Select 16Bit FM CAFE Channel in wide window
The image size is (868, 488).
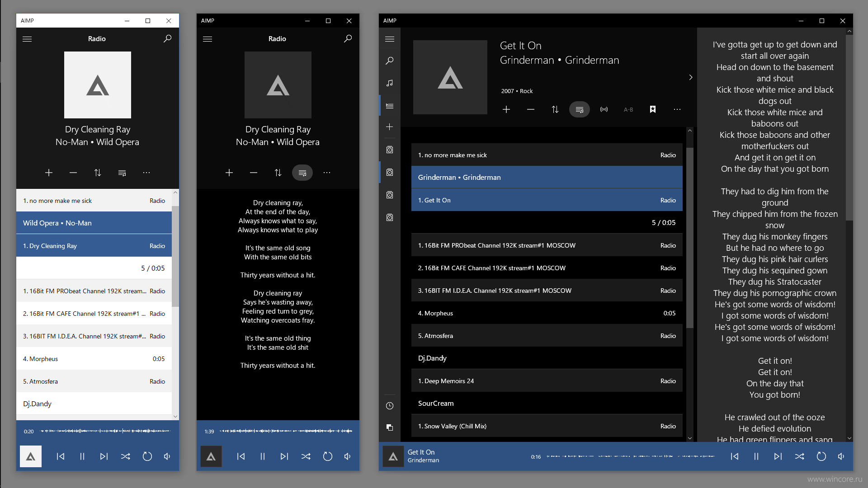(547, 268)
